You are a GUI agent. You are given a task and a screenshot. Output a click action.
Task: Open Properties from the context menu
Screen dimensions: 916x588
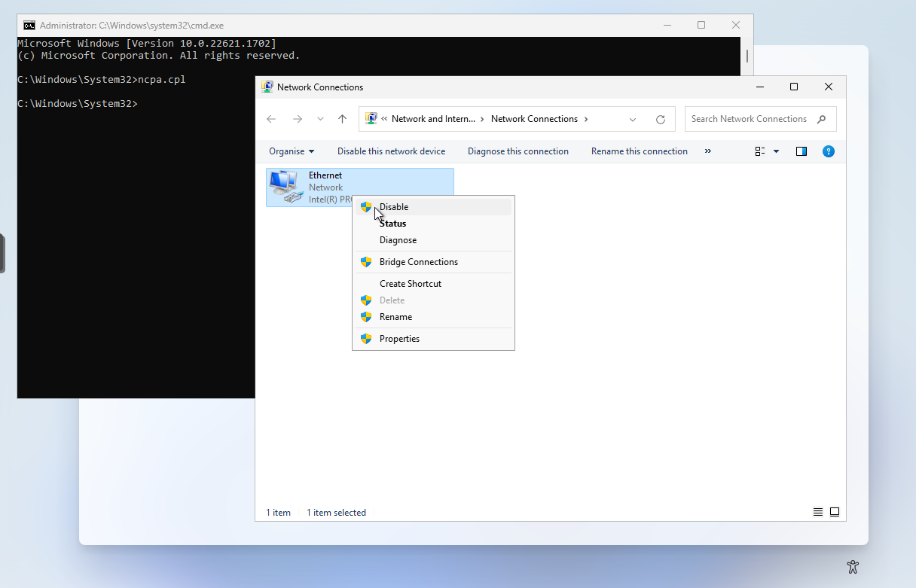coord(433,339)
